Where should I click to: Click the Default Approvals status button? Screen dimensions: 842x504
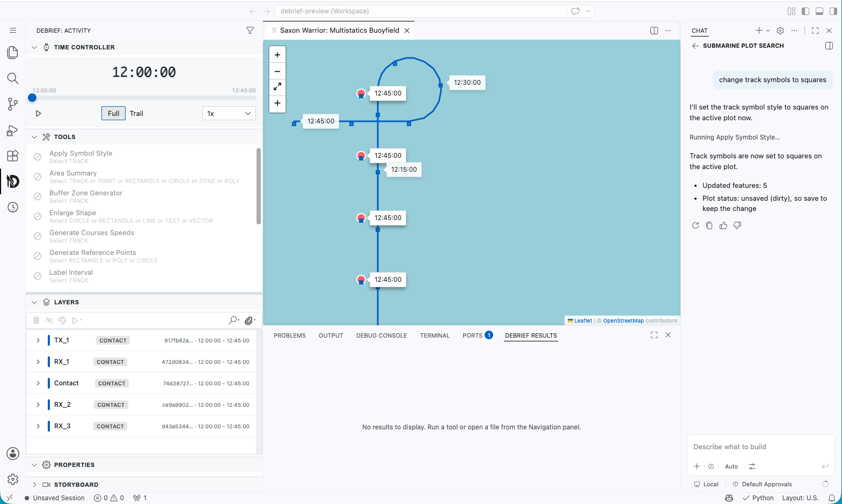762,484
